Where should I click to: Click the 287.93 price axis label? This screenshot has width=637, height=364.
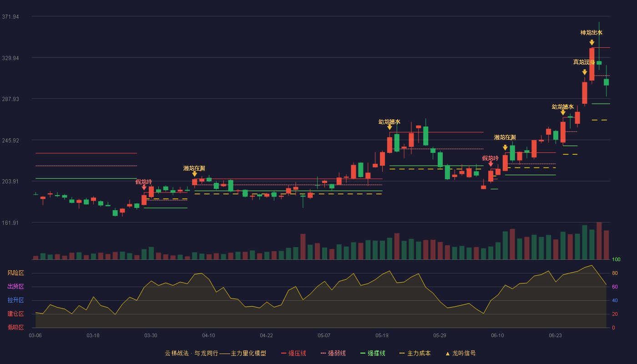pyautogui.click(x=10, y=99)
